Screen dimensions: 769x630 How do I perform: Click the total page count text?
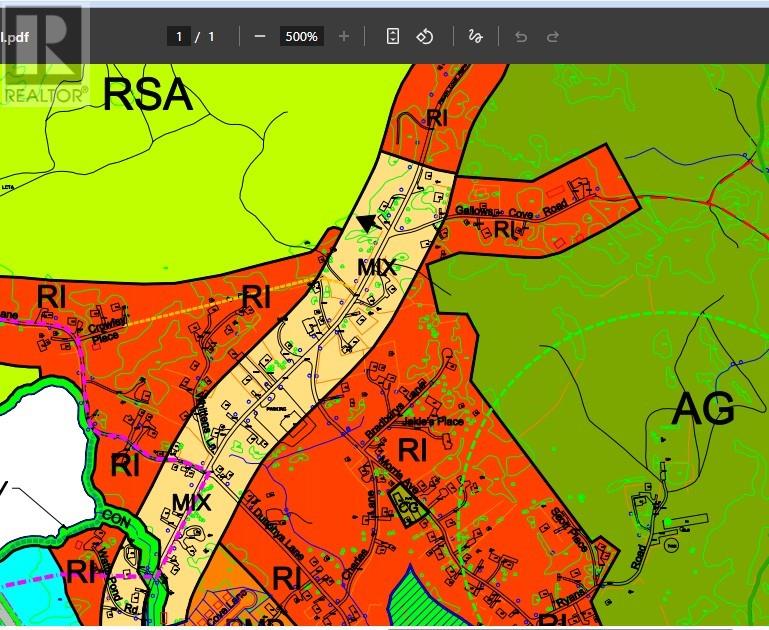point(210,36)
